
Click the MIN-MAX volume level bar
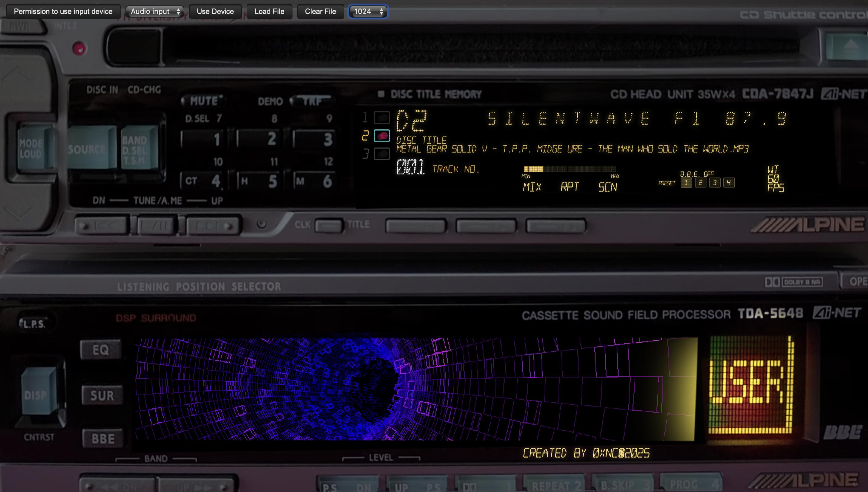click(x=569, y=169)
